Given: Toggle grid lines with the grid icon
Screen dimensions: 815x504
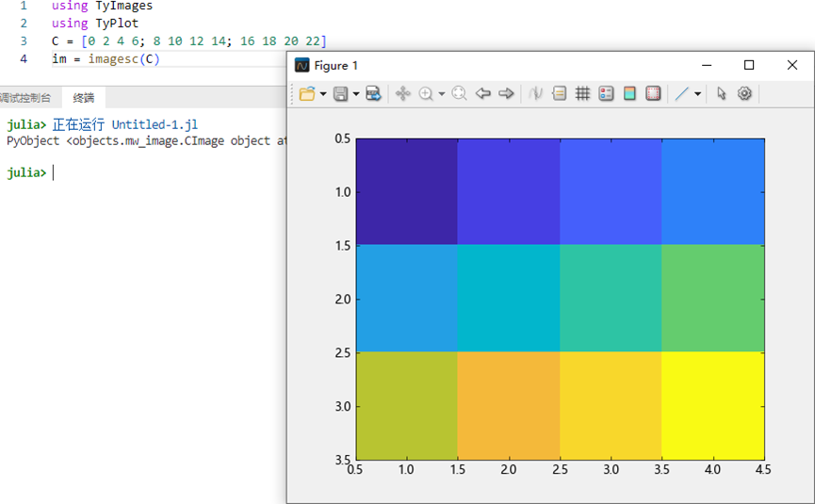Looking at the screenshot, I should [582, 93].
